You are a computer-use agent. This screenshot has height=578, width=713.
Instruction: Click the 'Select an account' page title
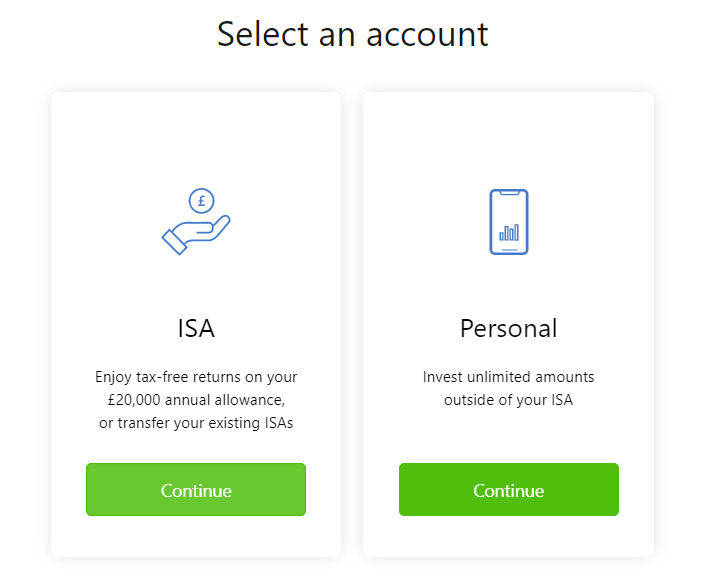[x=353, y=34]
